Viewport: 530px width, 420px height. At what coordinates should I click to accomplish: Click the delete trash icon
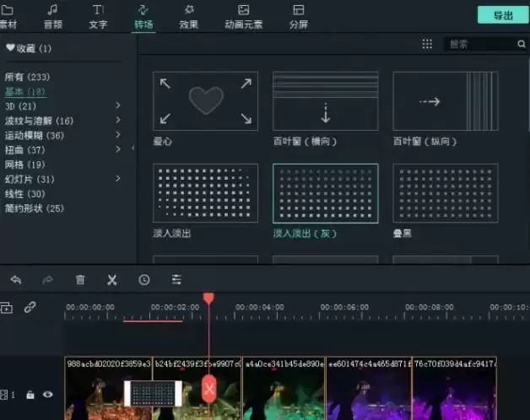80,279
